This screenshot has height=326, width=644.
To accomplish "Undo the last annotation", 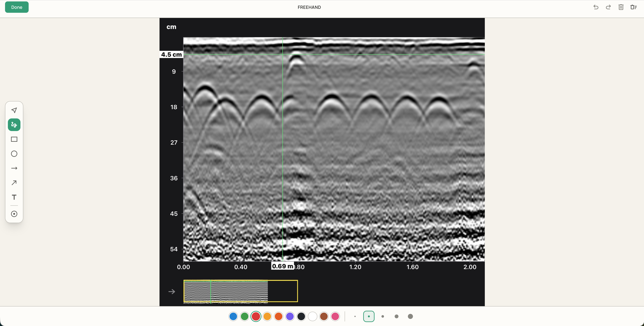I will coord(596,7).
